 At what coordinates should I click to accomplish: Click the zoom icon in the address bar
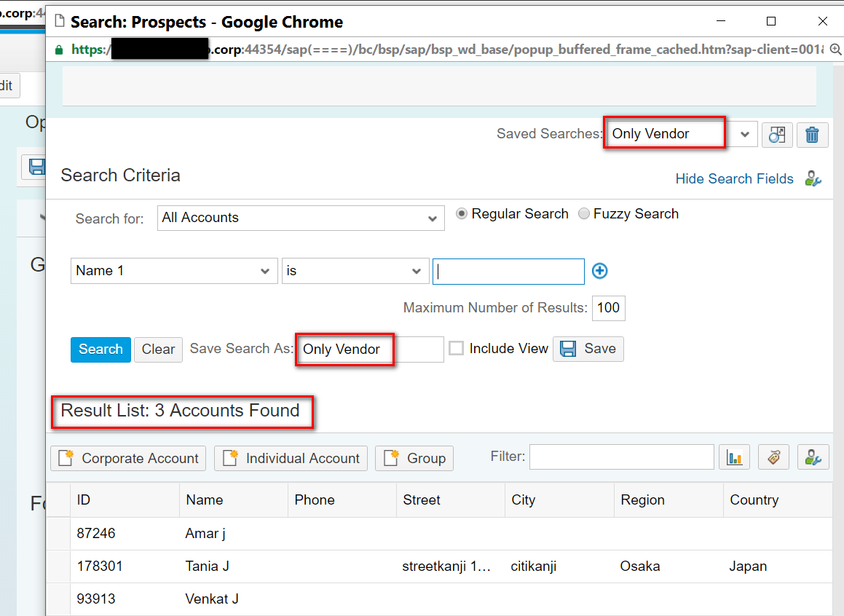coord(835,50)
